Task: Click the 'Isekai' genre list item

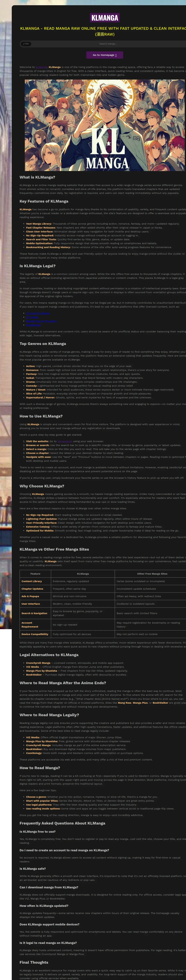Action: pyautogui.click(x=85, y=378)
